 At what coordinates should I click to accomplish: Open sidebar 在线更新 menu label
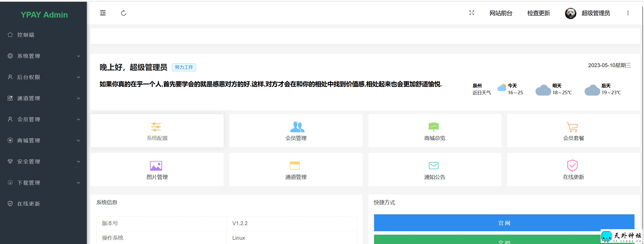(29, 204)
